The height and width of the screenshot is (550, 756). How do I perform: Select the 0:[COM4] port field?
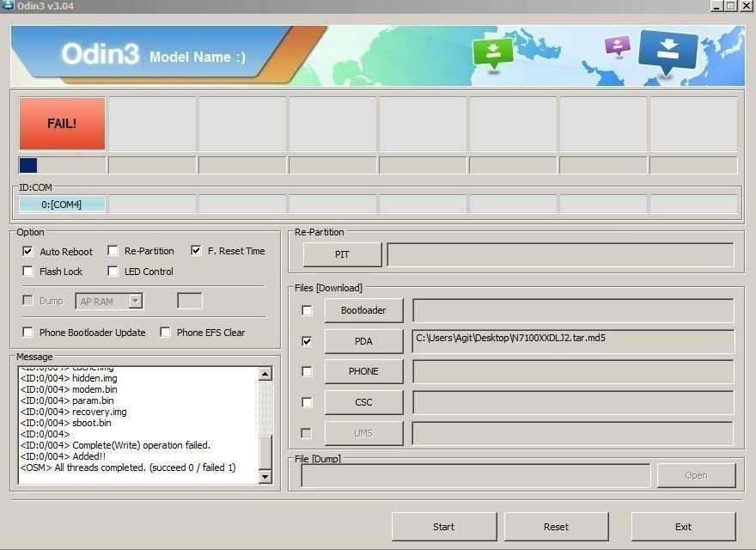62,204
